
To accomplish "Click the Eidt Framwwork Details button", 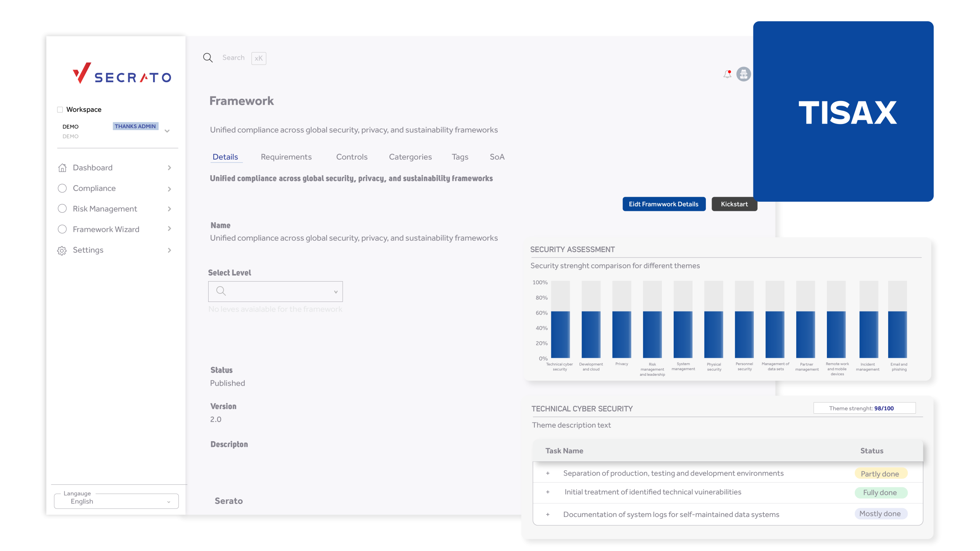I will point(663,204).
